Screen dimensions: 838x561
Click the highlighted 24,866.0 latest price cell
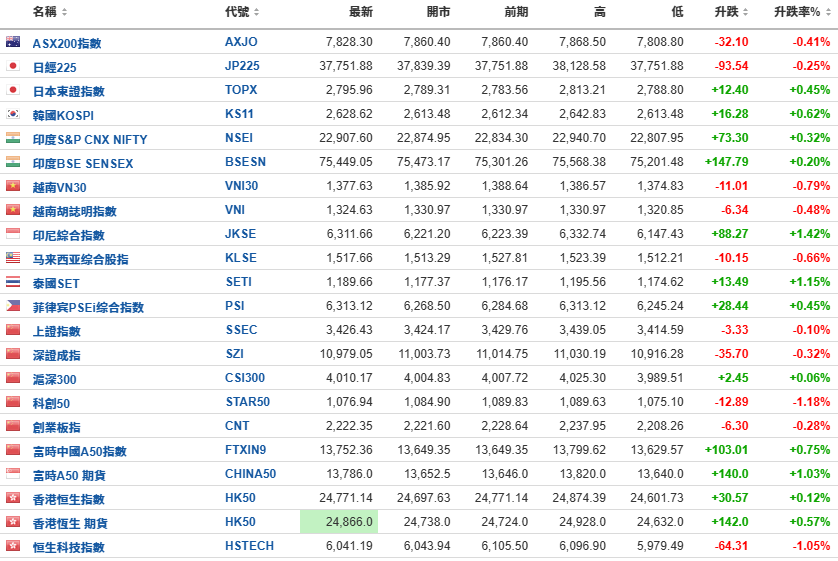click(339, 522)
